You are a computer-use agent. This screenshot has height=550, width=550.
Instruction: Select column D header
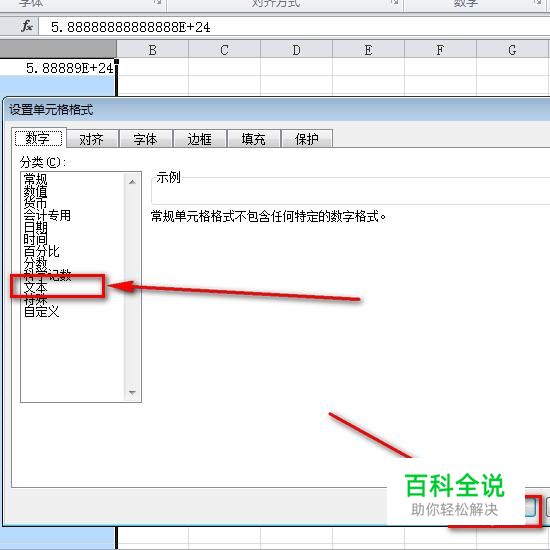pos(296,50)
